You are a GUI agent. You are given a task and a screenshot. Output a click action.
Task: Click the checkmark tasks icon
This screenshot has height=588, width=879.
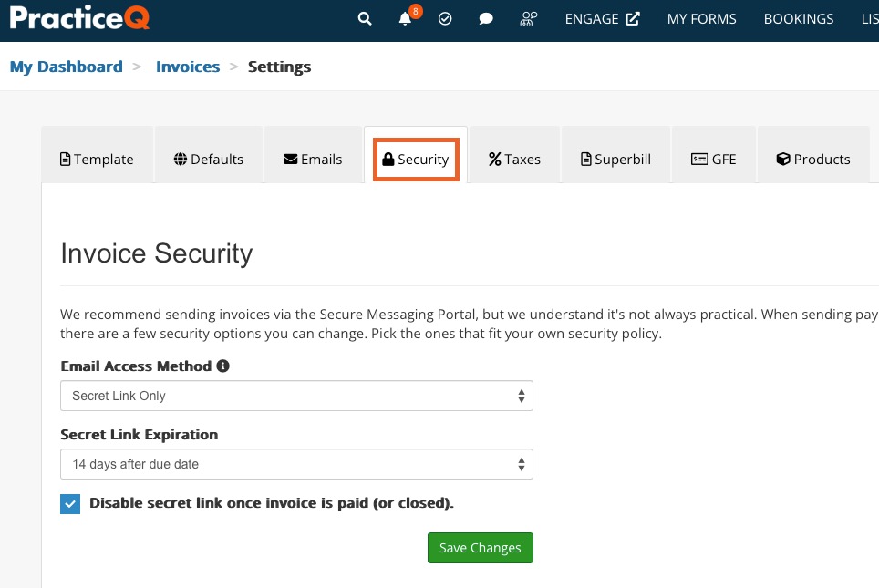point(445,19)
